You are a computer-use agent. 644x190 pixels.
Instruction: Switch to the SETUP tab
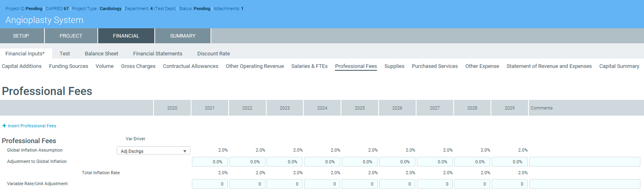coord(21,36)
